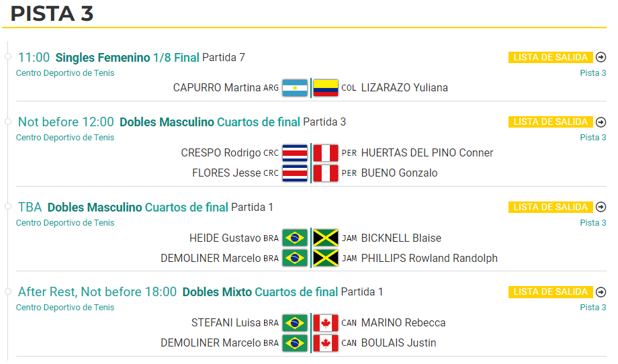Click arrow icon for Dobles Masculino Partida 1
This screenshot has width=618, height=364.
click(601, 208)
